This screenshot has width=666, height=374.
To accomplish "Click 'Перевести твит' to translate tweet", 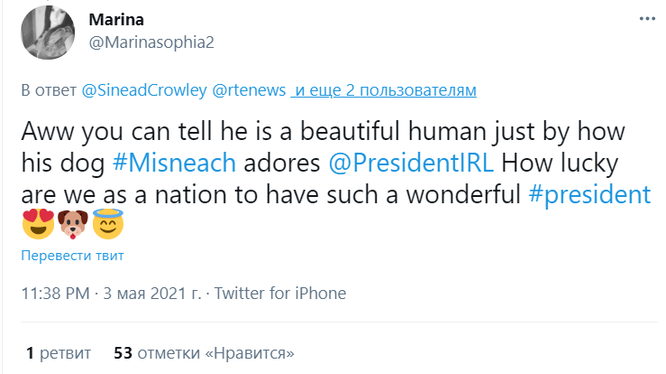I will point(73,256).
